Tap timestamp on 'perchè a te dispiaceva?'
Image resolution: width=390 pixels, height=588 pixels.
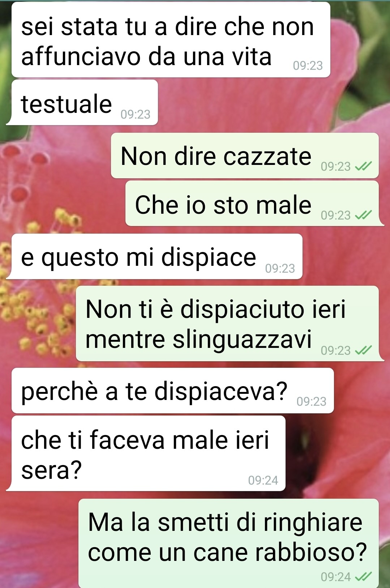click(312, 401)
